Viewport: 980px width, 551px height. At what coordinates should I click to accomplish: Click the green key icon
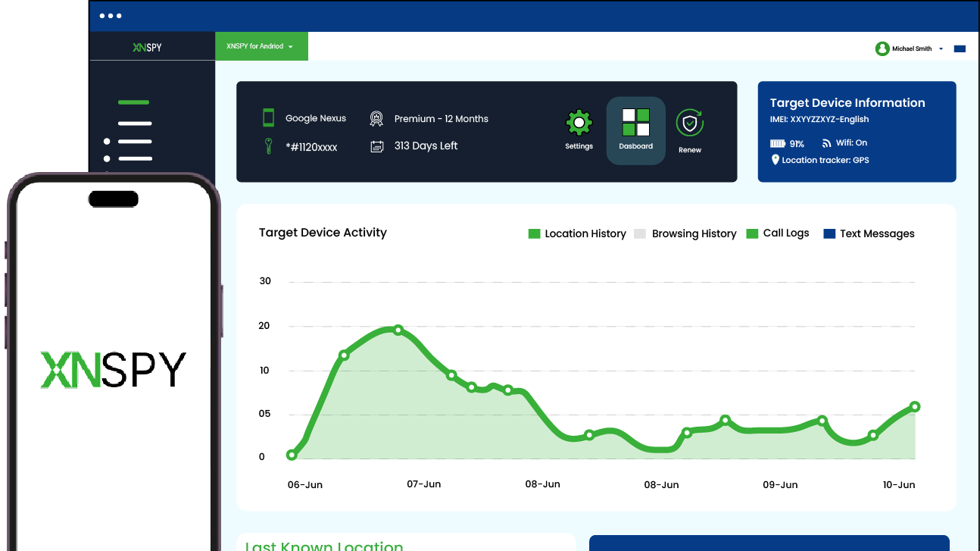[268, 146]
